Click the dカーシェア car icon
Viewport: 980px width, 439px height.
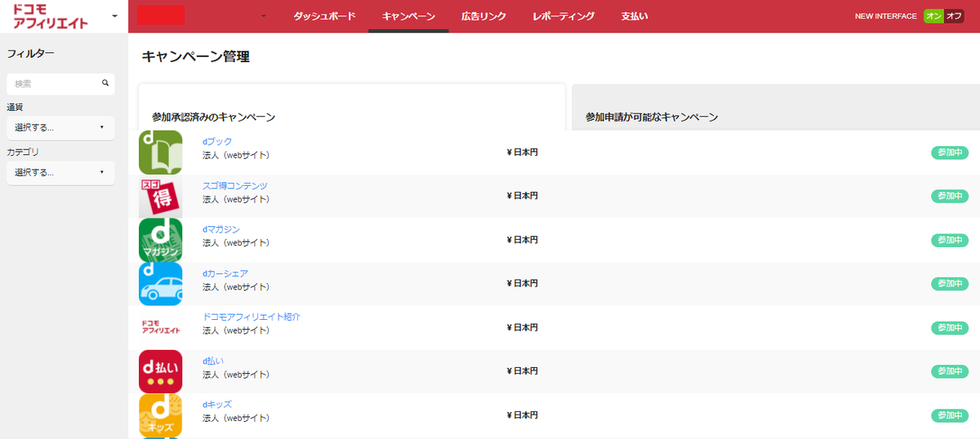tap(160, 284)
